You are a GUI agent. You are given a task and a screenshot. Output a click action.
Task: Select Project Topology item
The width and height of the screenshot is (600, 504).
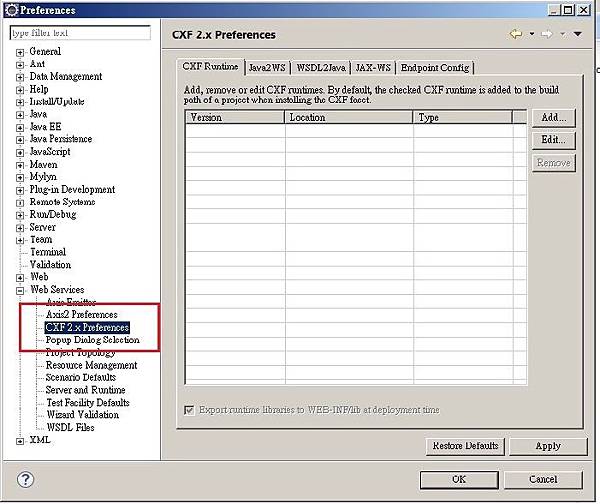(x=80, y=352)
